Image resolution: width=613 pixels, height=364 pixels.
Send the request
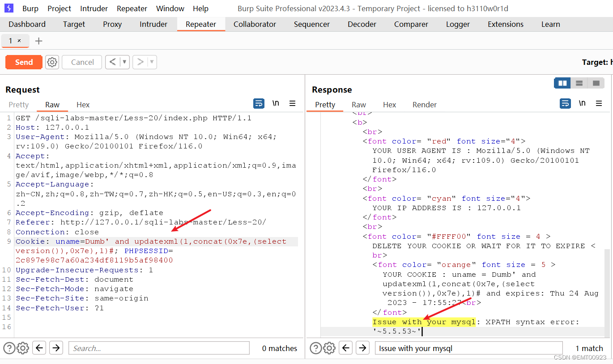[x=24, y=62]
